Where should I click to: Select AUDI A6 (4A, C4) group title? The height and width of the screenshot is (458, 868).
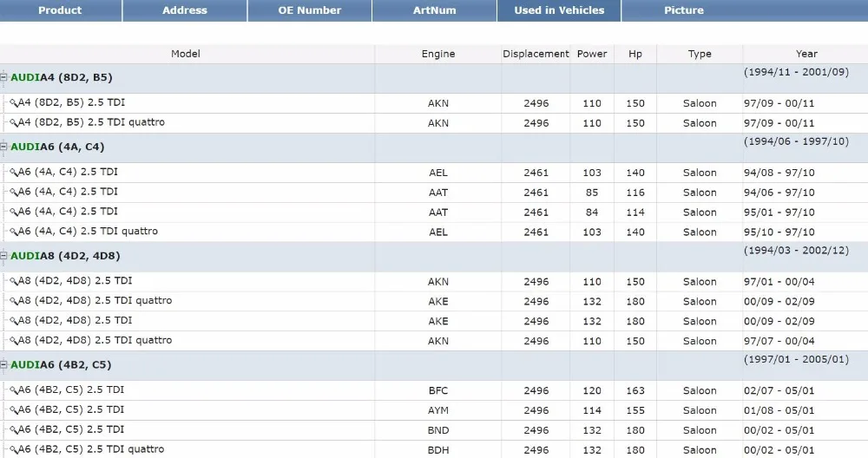[57, 147]
